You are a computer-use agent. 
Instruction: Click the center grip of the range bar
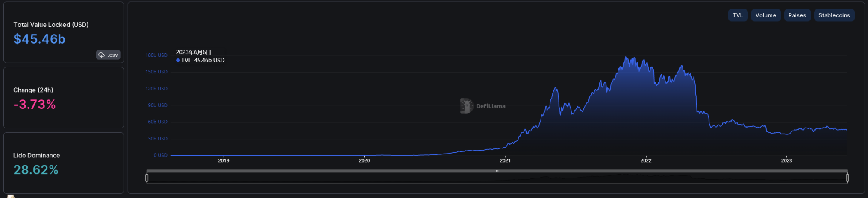coord(497,171)
